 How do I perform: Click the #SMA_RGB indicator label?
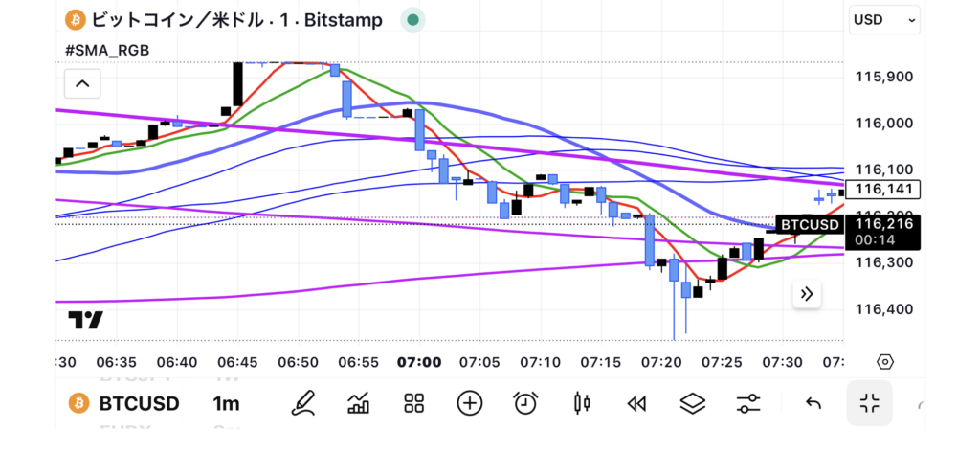coord(106,50)
